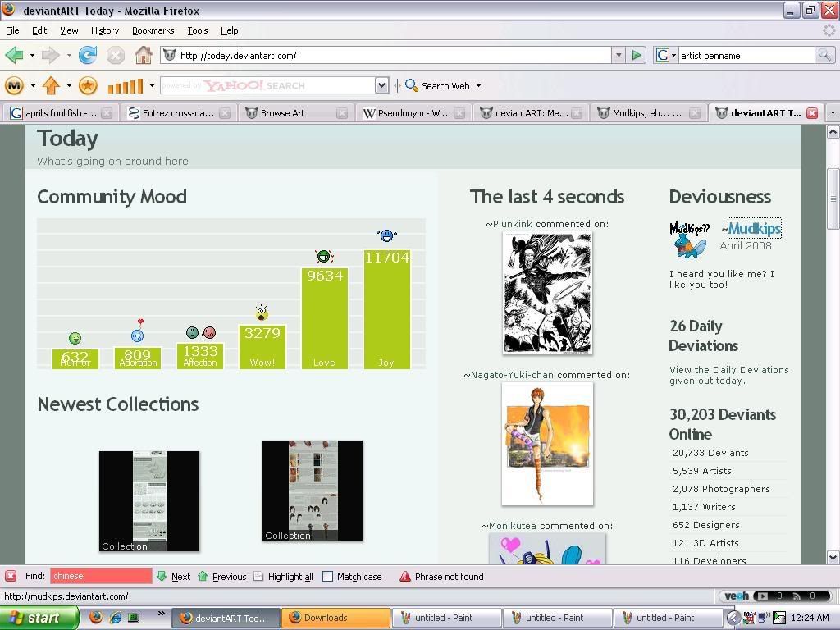Switch to the Pseudonym - Wi... tab

click(x=413, y=113)
